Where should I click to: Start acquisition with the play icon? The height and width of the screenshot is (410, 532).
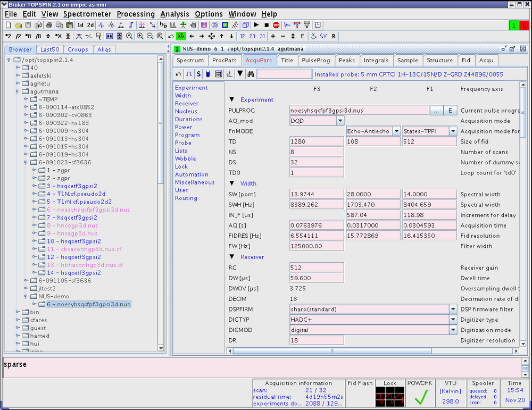tap(256, 25)
